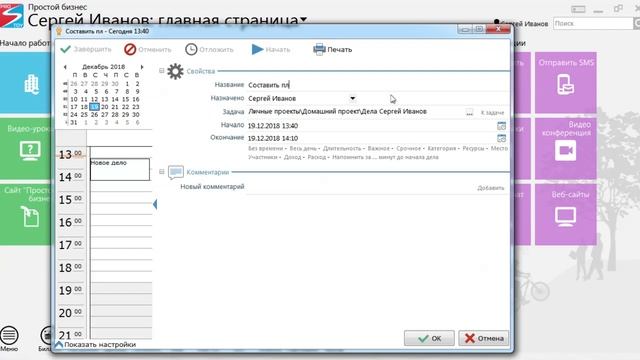Go to next month in mini calendar
This screenshot has height=360, width=640.
tap(142, 67)
